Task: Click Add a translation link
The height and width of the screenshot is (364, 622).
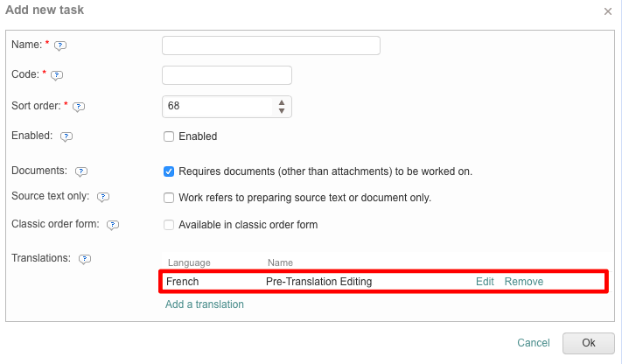Action: tap(205, 304)
